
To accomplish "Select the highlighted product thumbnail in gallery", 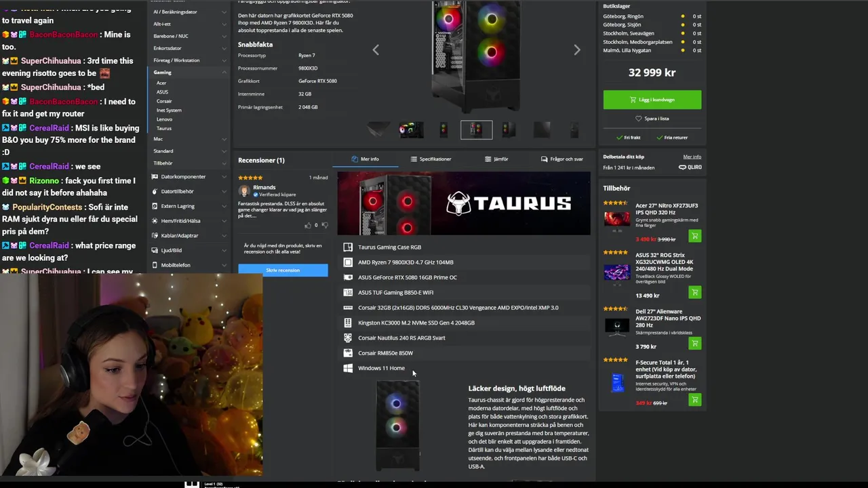I will click(476, 129).
